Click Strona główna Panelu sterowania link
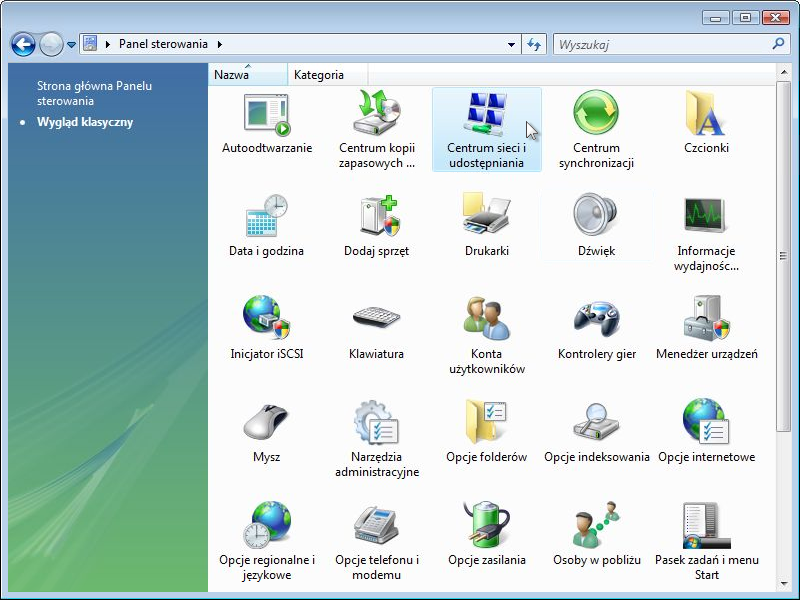 point(94,93)
